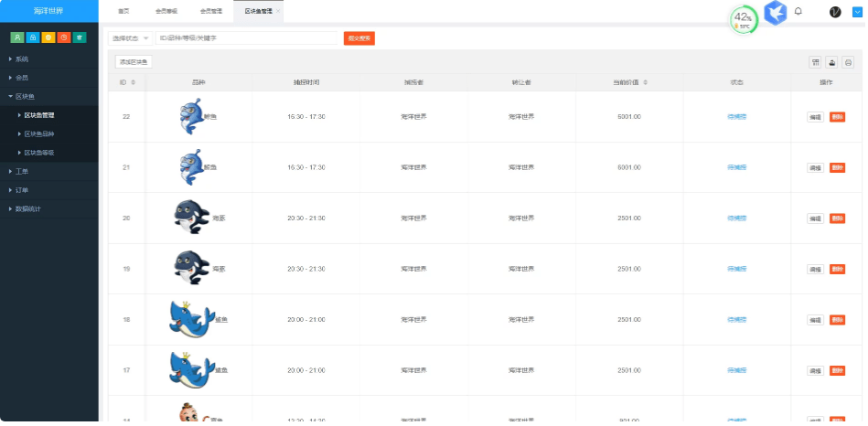Click the blue status link in row 22
This screenshot has height=426, width=868.
(x=737, y=117)
